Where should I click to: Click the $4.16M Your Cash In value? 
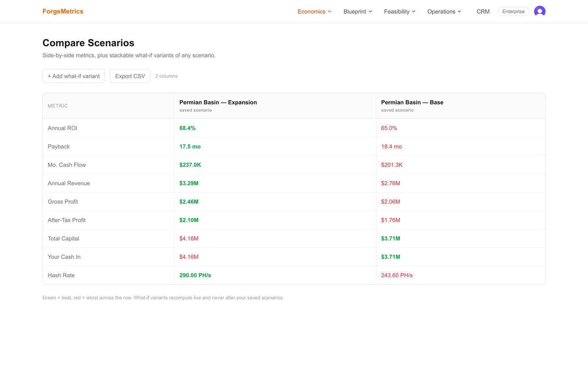tap(189, 257)
